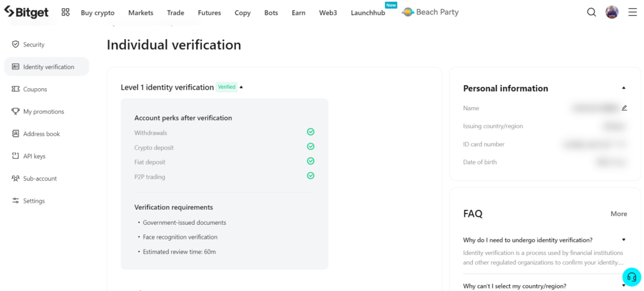The image size is (644, 291).
Task: Click the Identity verification card icon
Action: pyautogui.click(x=16, y=67)
